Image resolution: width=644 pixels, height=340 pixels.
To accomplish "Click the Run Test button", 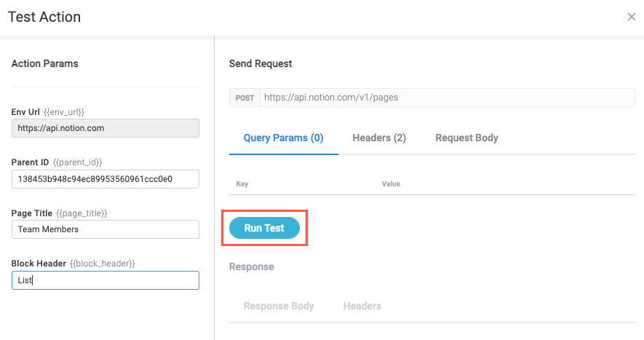I will [264, 228].
